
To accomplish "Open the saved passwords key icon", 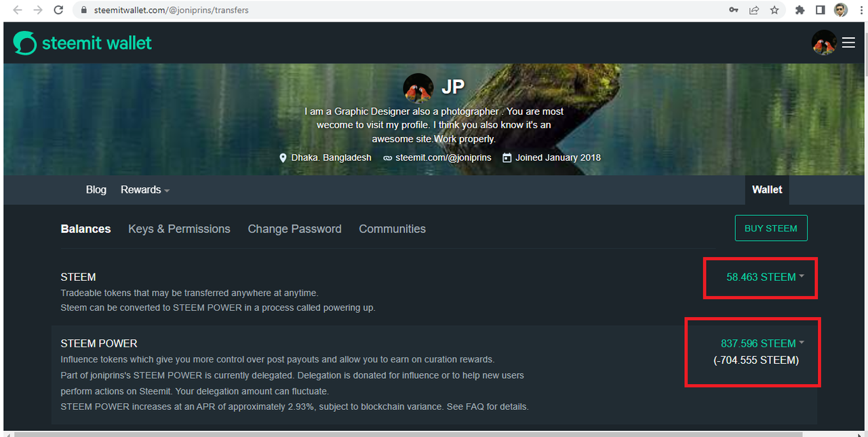I will coord(734,10).
